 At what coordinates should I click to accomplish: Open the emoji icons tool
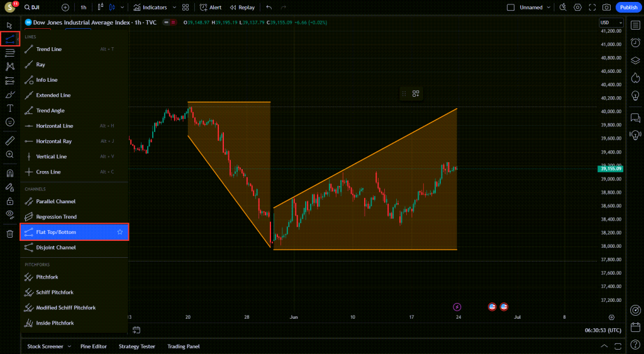(x=10, y=122)
